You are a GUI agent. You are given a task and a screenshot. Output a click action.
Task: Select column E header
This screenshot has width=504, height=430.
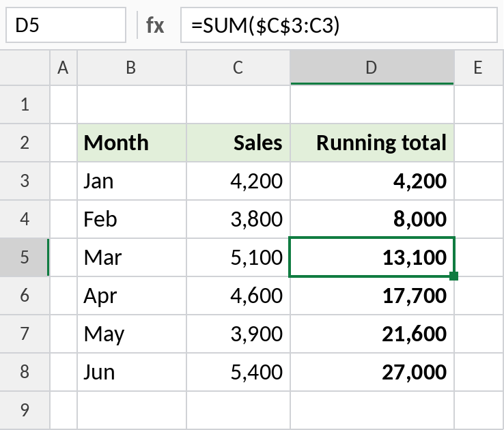(x=479, y=68)
